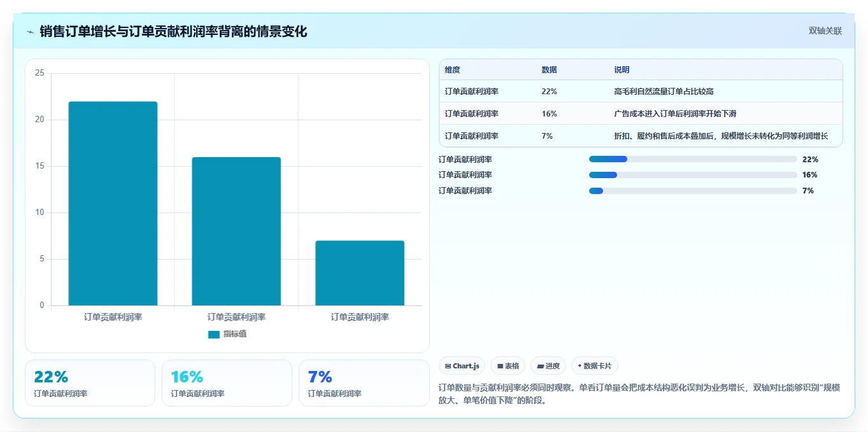Click the description starting with 折扣、履约和售后成本
Image resolution: width=868 pixels, height=432 pixels.
[x=721, y=136]
